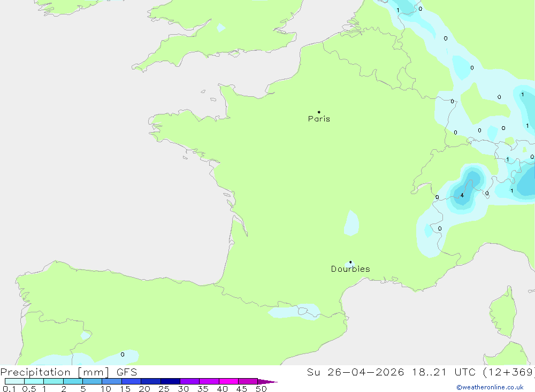Click the arrow tip beyond the 50 legend mark
Viewport: 535px width, 392px height.
point(267,381)
